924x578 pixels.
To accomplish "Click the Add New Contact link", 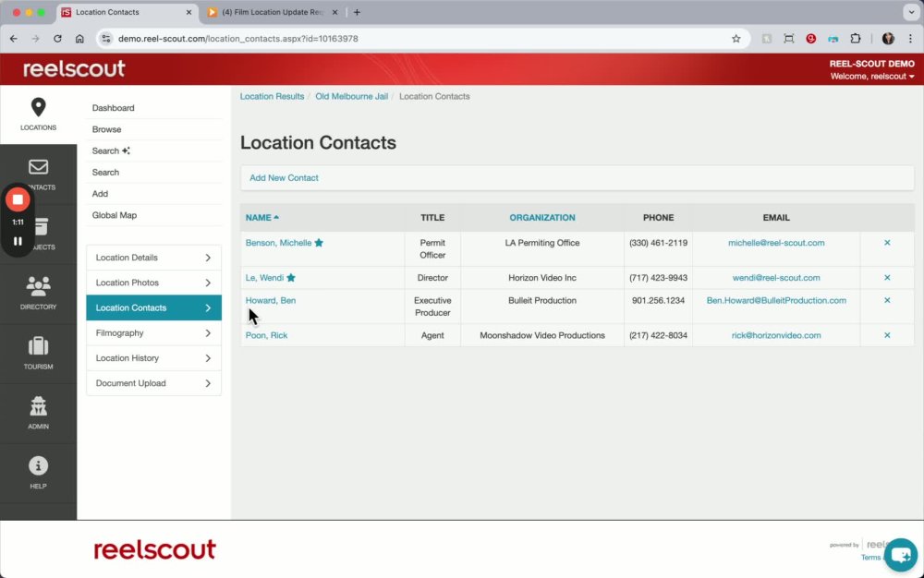I will [x=284, y=178].
